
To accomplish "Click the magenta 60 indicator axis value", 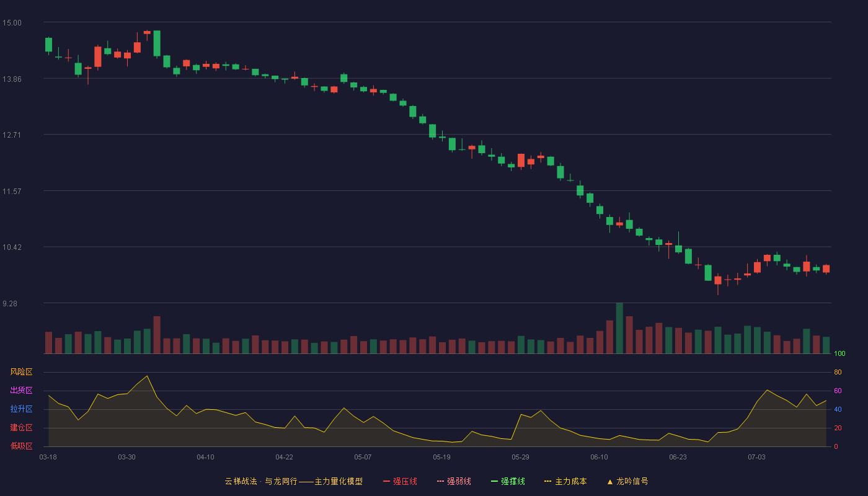I will 838,391.
